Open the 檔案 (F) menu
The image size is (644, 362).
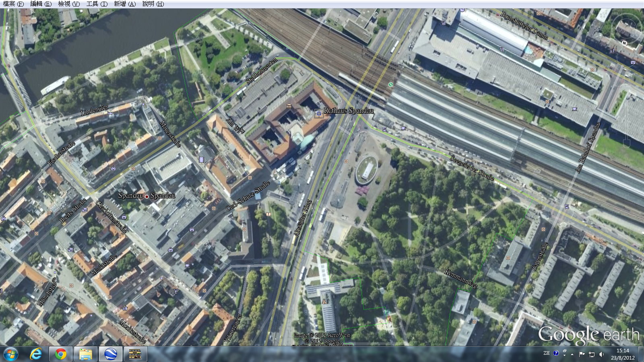click(x=13, y=4)
